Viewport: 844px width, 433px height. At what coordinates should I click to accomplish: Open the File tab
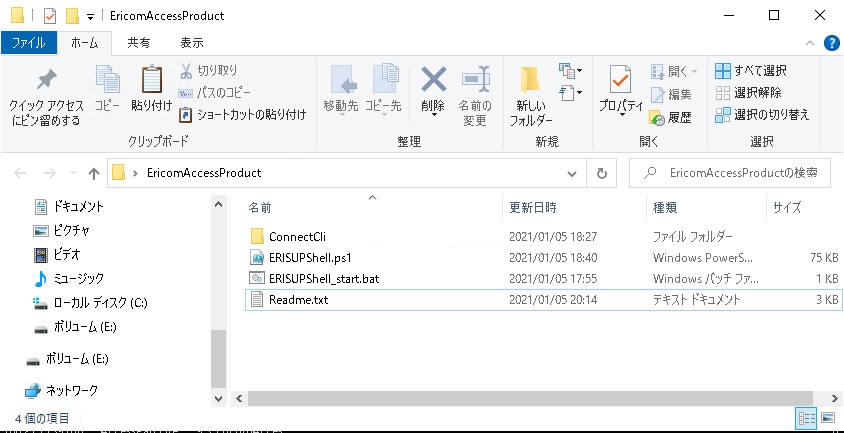pyautogui.click(x=27, y=43)
